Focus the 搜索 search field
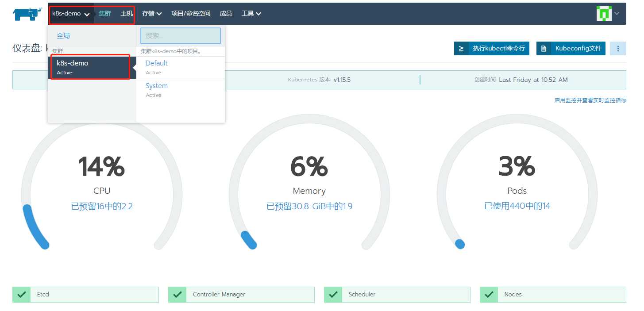The height and width of the screenshot is (311, 644). point(181,36)
